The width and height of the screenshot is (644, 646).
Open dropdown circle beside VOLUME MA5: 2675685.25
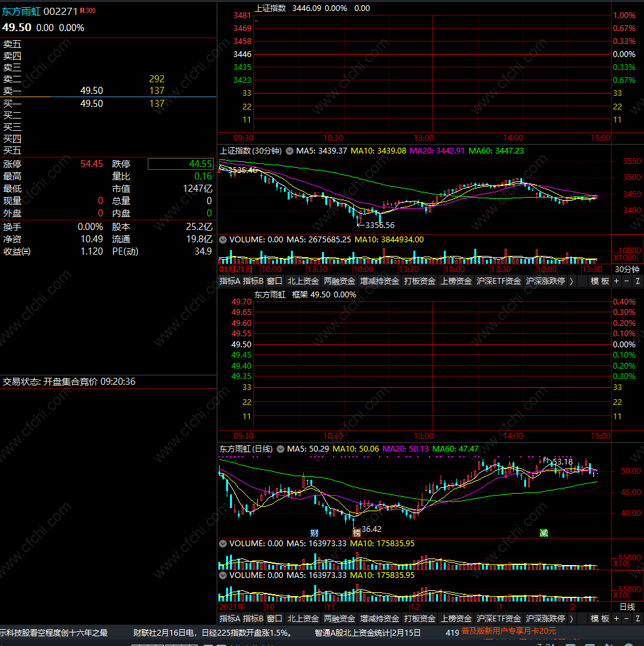tap(223, 240)
